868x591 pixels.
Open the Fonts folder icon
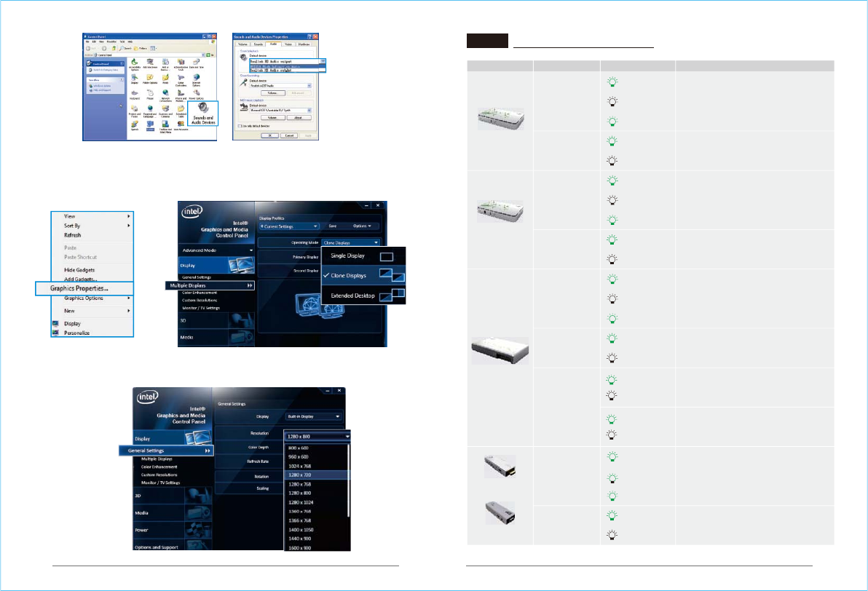click(x=165, y=79)
